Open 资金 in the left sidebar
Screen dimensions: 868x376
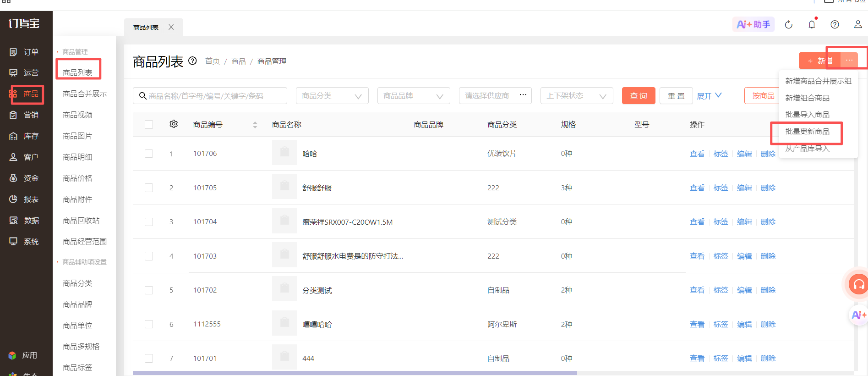click(24, 178)
